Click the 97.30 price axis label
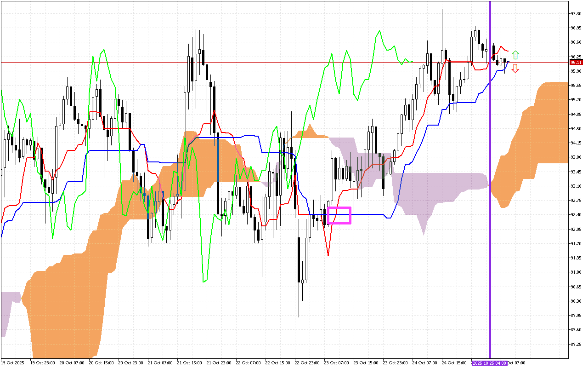This screenshot has width=588, height=368. click(576, 14)
